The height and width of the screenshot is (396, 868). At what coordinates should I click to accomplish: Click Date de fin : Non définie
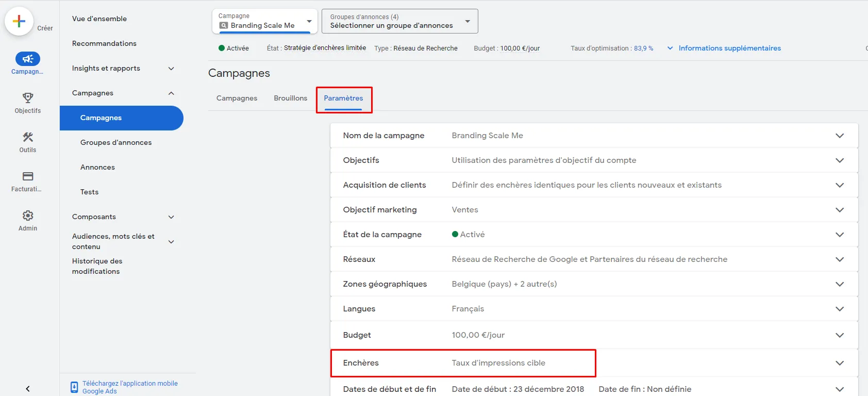pos(645,389)
